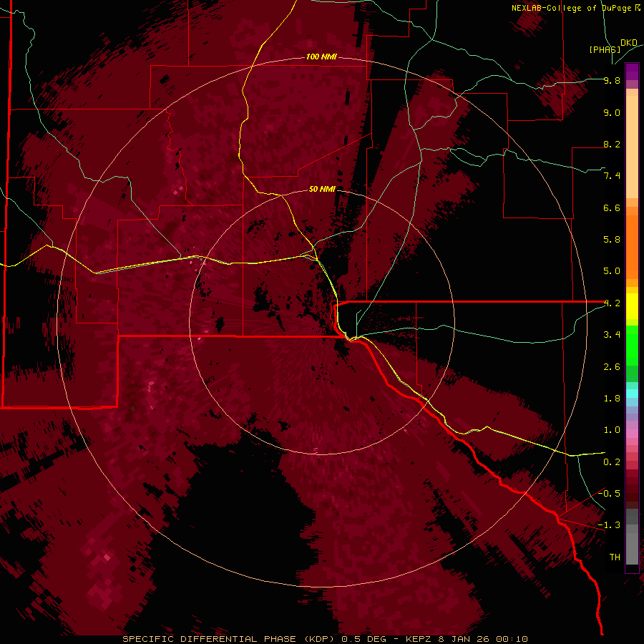Click the 5.8 value on the color scale
This screenshot has width=644, height=644.
612,240
